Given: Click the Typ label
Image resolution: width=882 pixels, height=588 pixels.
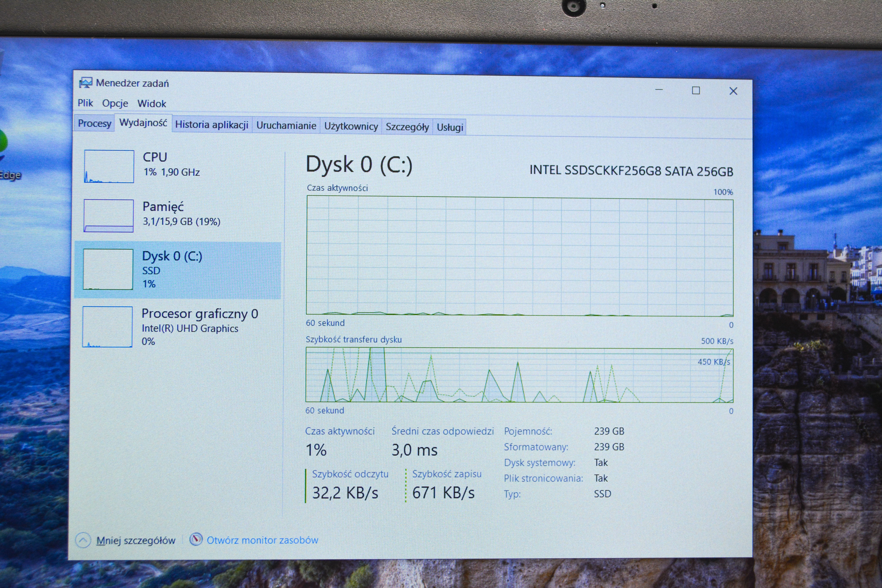Looking at the screenshot, I should pyautogui.click(x=512, y=494).
